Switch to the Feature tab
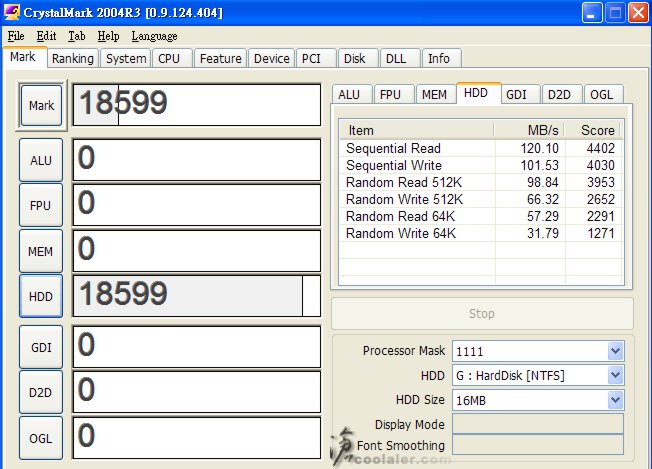 click(220, 58)
